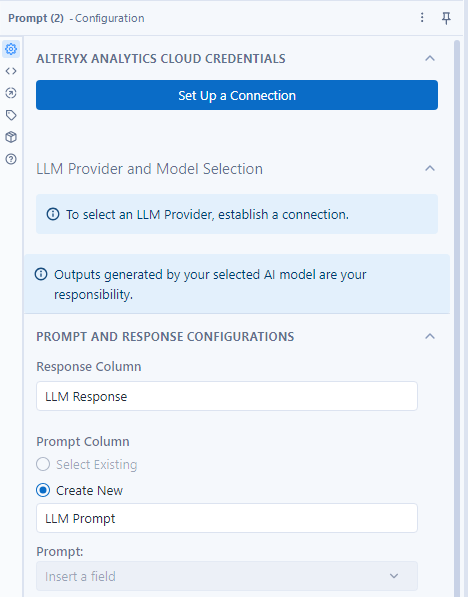This screenshot has height=597, width=468.
Task: Select the package cube icon in sidebar
Action: point(11,137)
